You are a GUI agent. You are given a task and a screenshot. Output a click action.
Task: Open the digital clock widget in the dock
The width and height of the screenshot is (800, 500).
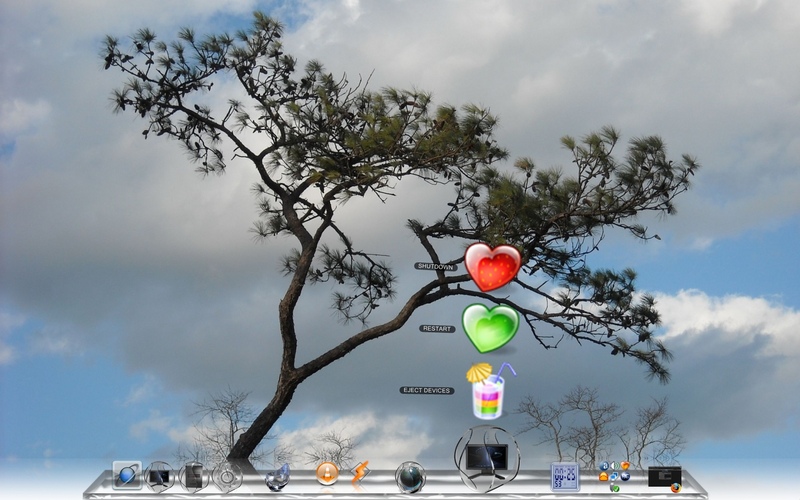pyautogui.click(x=565, y=477)
